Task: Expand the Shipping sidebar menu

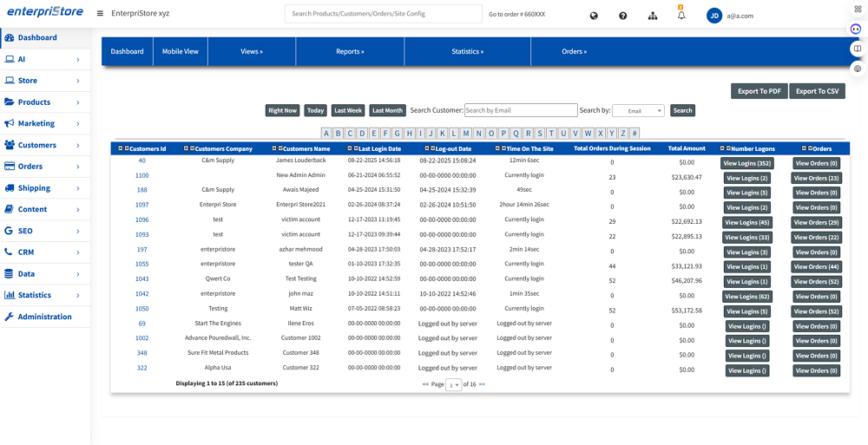Action: [x=45, y=188]
